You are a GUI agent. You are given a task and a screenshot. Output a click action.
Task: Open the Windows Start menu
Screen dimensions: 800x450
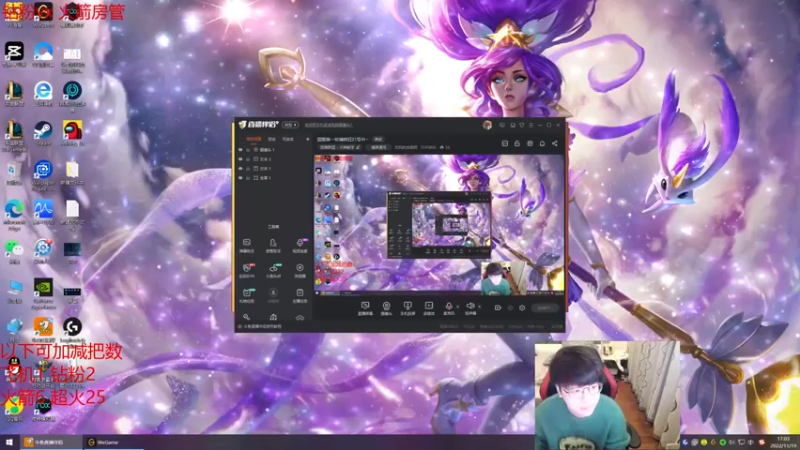pos(9,442)
